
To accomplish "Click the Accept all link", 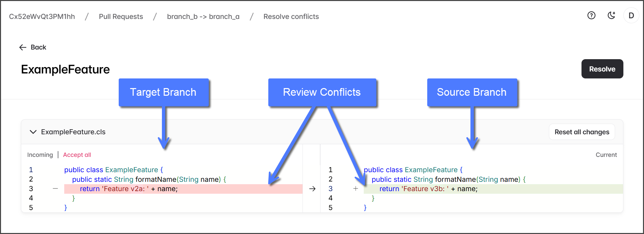I will click(x=77, y=155).
